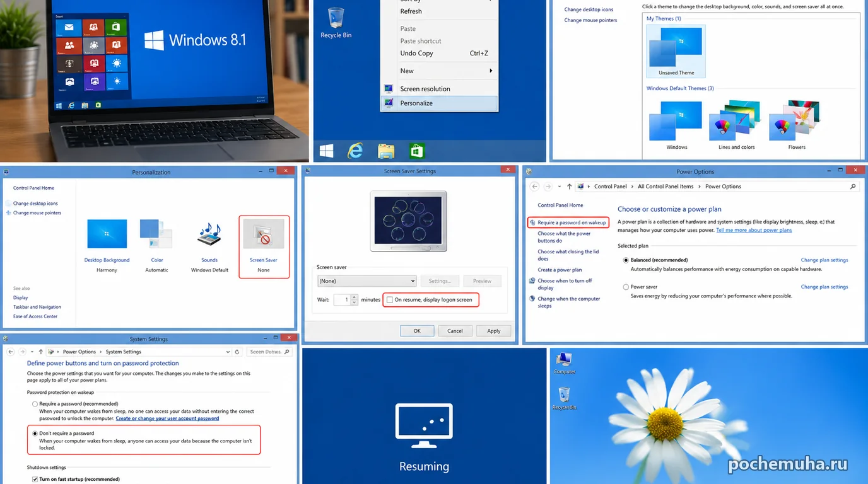Enable 'On resume, display logon screen'
The width and height of the screenshot is (868, 484).
coord(390,299)
